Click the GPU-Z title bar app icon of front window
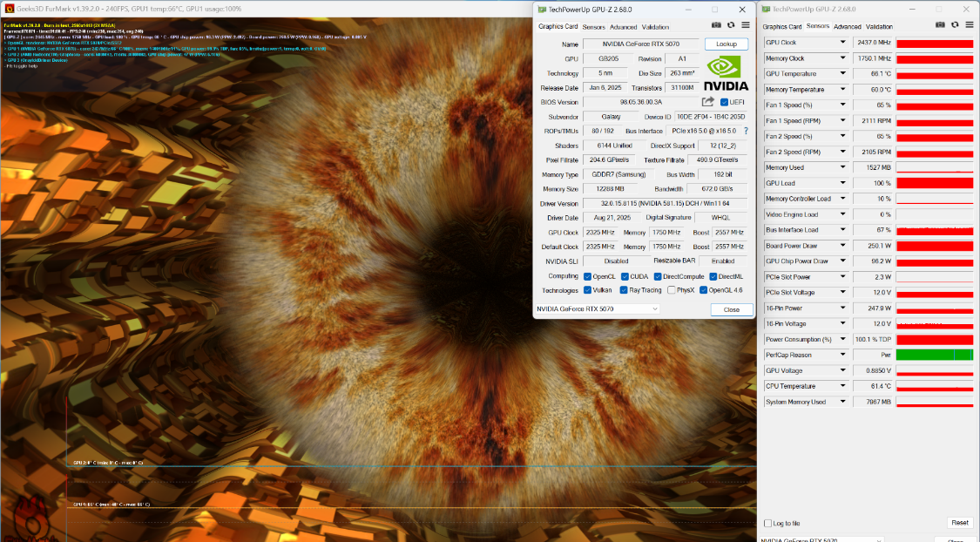This screenshot has height=542, width=980. 542,10
